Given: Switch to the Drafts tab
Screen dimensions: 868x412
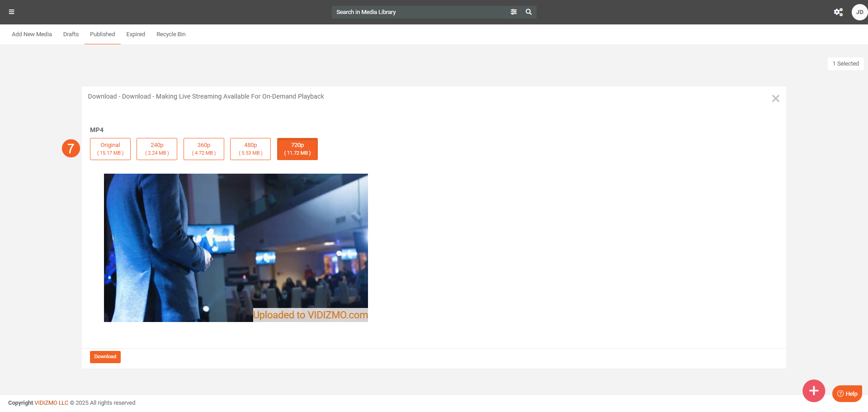Looking at the screenshot, I should (71, 34).
